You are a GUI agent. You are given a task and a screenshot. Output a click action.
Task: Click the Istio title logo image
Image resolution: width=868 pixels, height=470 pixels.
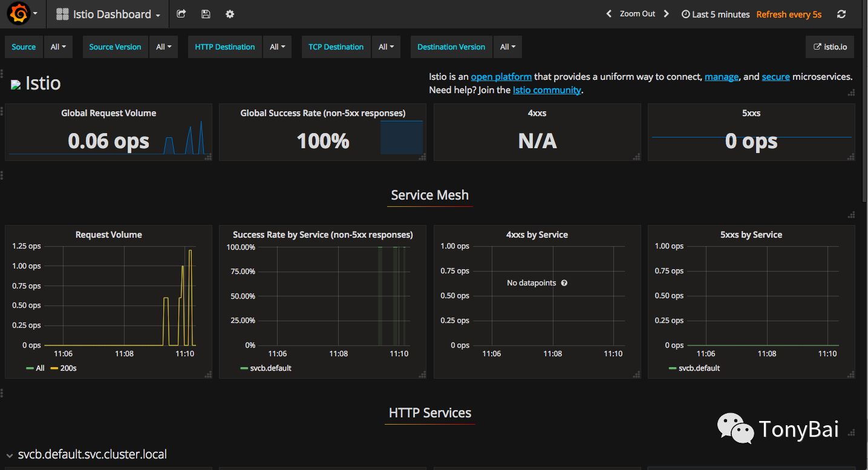pyautogui.click(x=16, y=84)
